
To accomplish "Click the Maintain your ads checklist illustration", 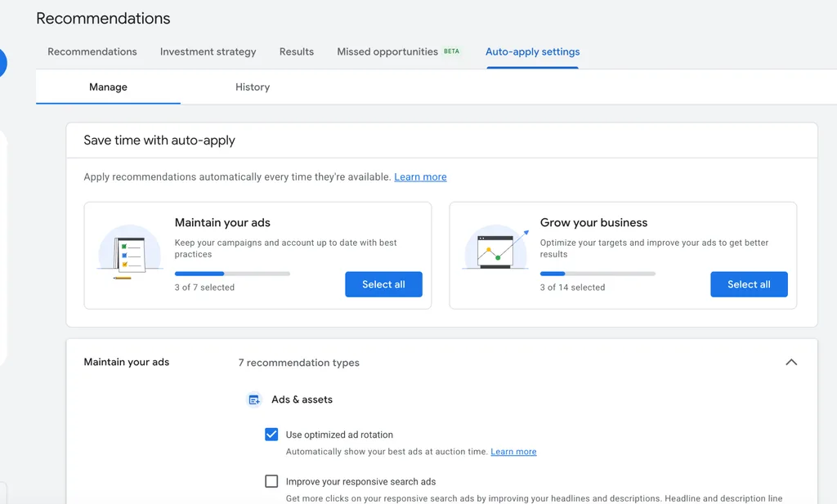I will point(130,252).
